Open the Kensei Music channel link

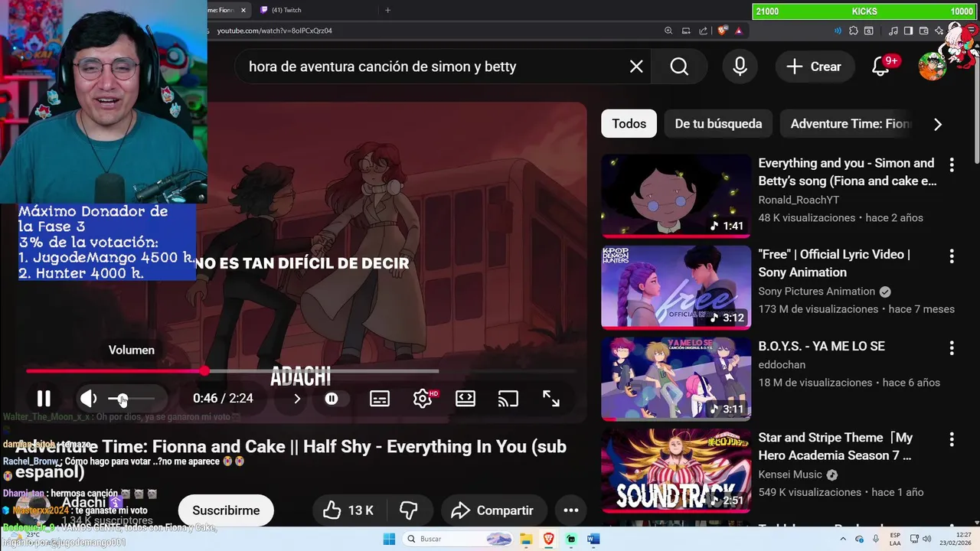coord(790,474)
